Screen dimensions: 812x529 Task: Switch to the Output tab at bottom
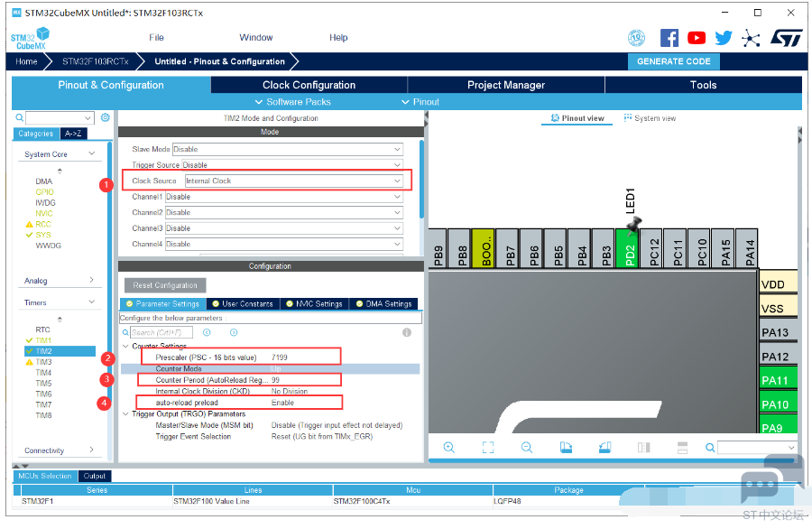(x=94, y=476)
